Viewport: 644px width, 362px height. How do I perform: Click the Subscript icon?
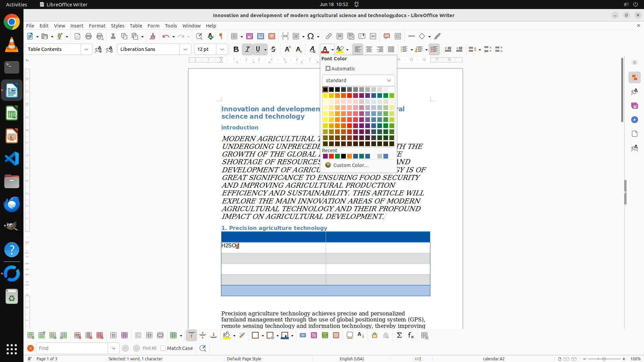click(x=299, y=49)
